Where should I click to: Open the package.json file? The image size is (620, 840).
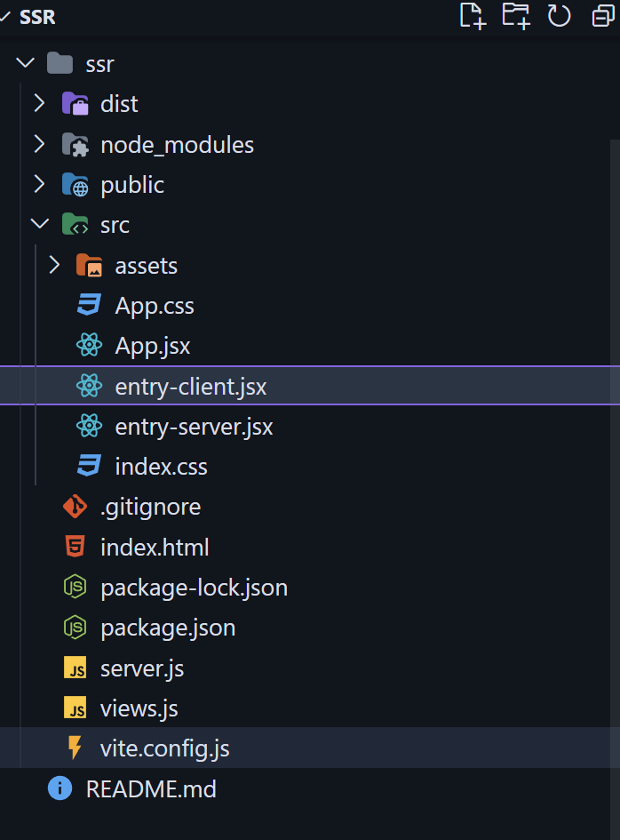coord(168,628)
